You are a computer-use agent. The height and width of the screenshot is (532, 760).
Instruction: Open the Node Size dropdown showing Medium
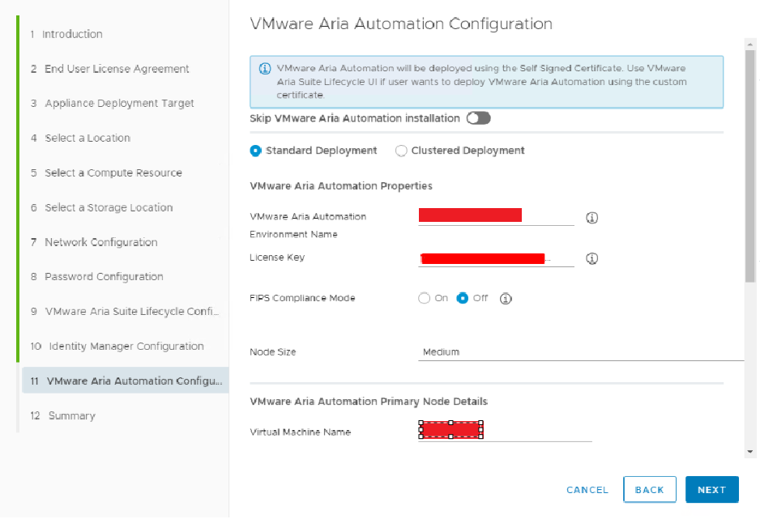(x=581, y=352)
